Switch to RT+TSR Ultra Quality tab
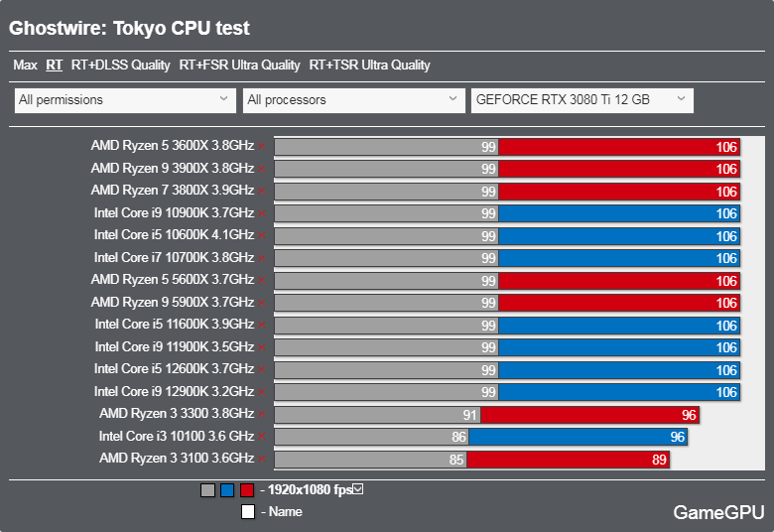The width and height of the screenshot is (774, 532). [x=370, y=66]
